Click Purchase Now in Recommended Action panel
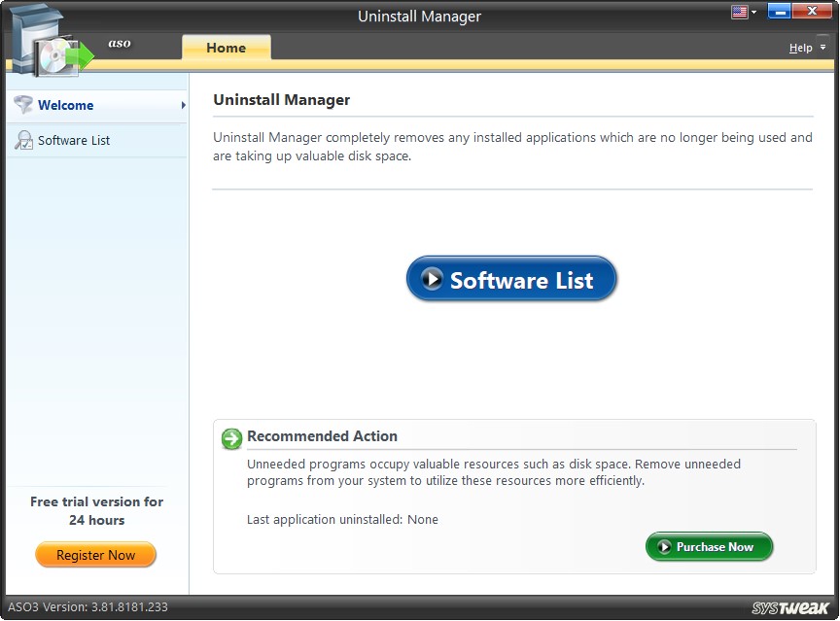 tap(709, 546)
